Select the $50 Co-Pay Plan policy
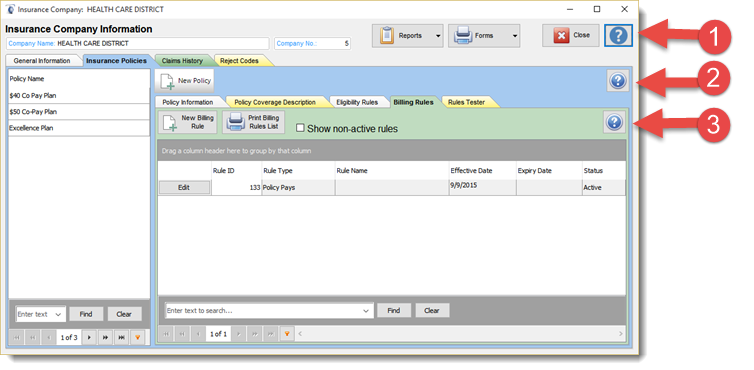The height and width of the screenshot is (370, 754). click(x=79, y=112)
